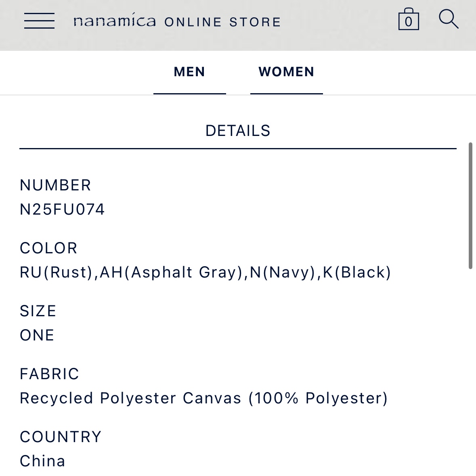Image resolution: width=476 pixels, height=476 pixels.
Task: Click the DETAILS section heading
Action: pos(238,131)
